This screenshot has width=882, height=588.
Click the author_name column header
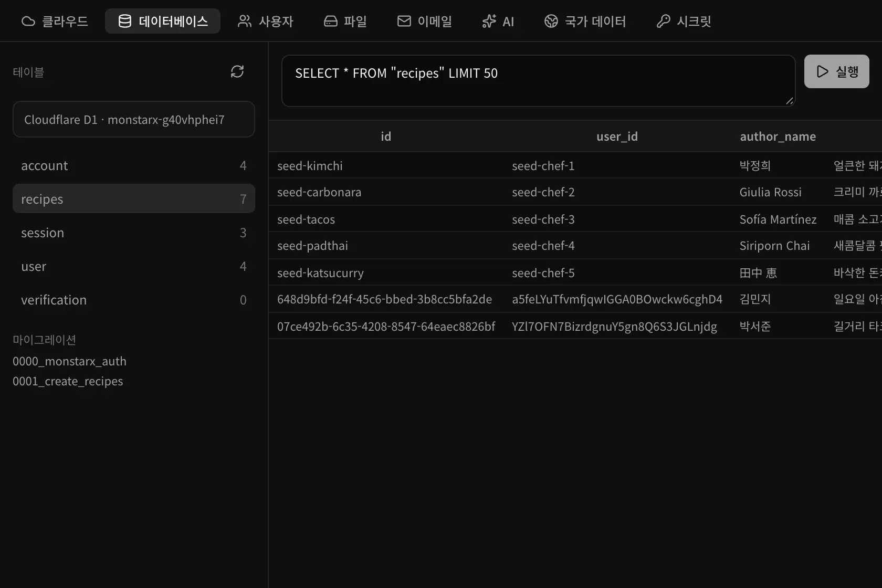[x=778, y=136]
